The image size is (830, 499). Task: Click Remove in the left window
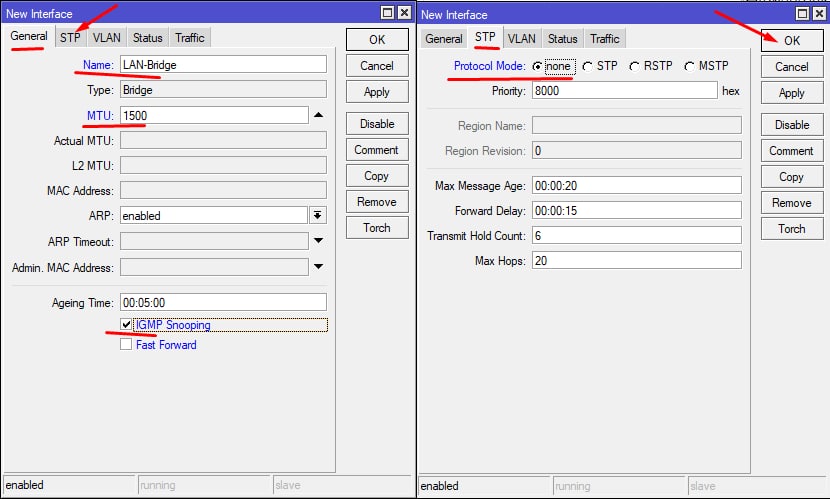[377, 202]
